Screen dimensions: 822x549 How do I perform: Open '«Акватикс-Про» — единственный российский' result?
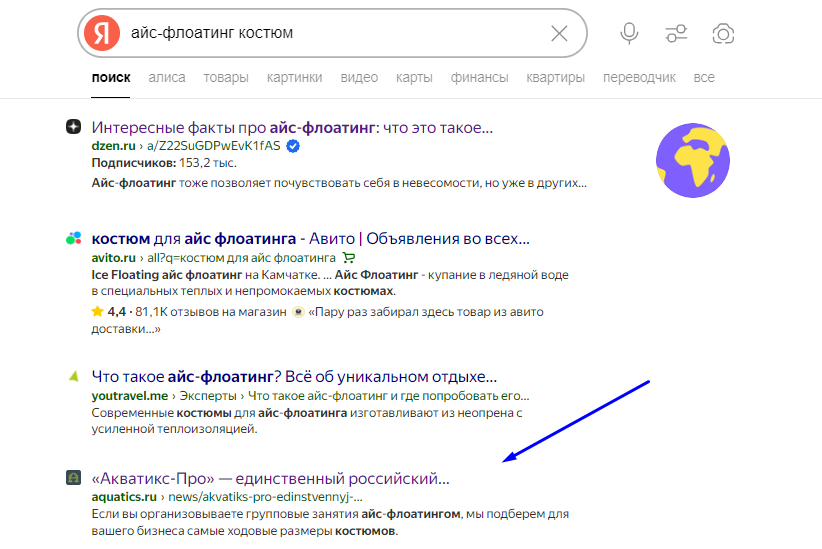point(271,478)
